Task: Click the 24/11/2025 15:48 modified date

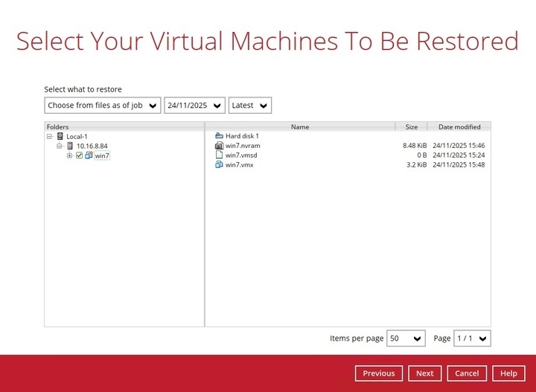Action: (x=459, y=164)
